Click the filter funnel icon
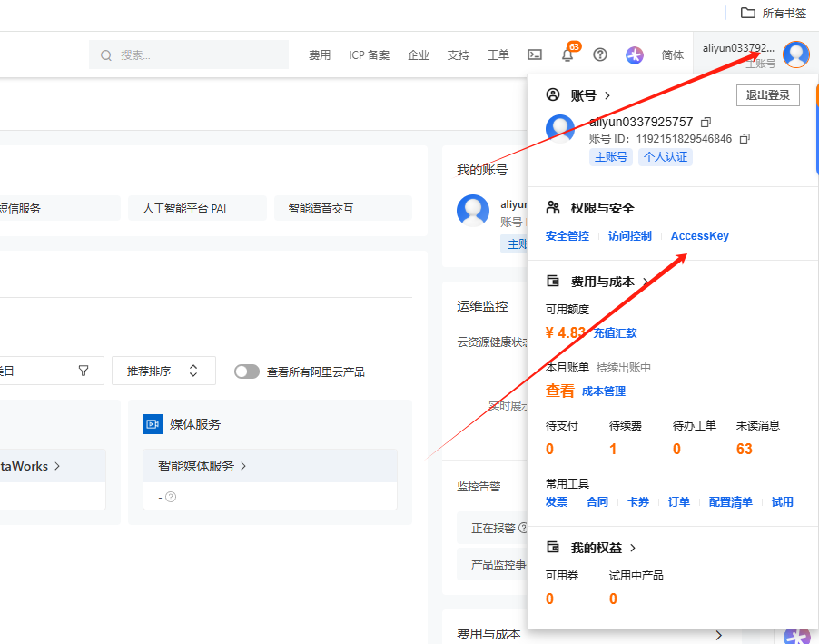This screenshot has width=819, height=644. (84, 371)
